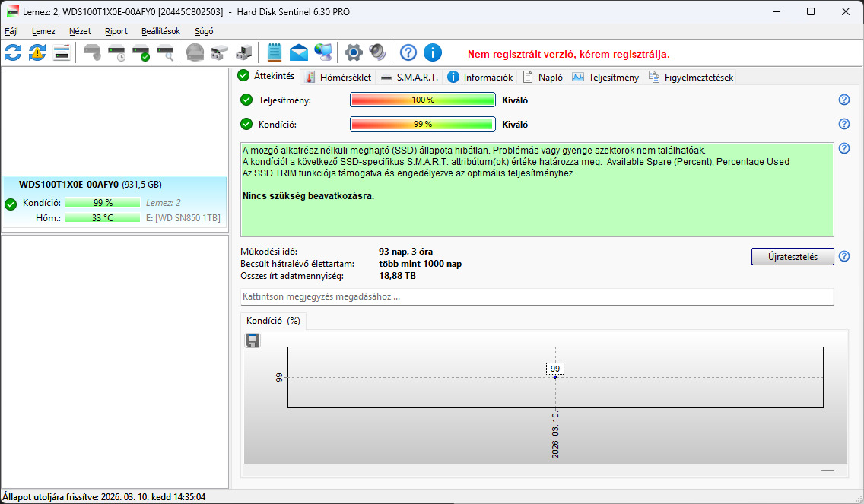Click the Lemez: 2 label in disk panel
This screenshot has height=504, width=864.
[163, 203]
